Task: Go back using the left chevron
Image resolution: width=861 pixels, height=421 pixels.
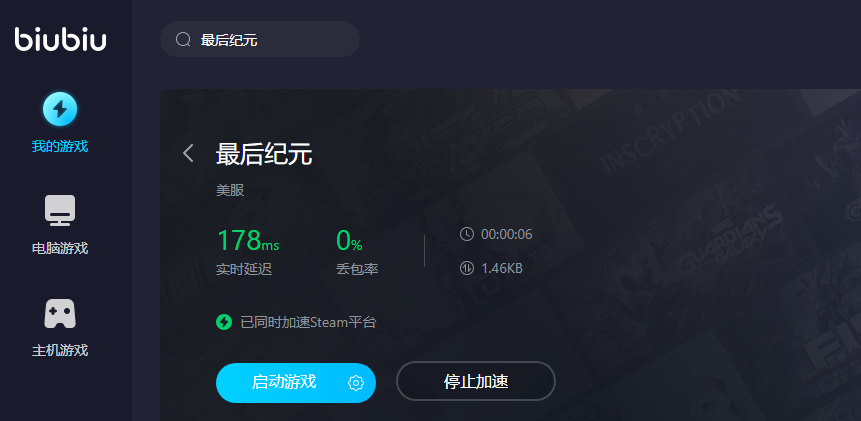Action: pos(188,153)
